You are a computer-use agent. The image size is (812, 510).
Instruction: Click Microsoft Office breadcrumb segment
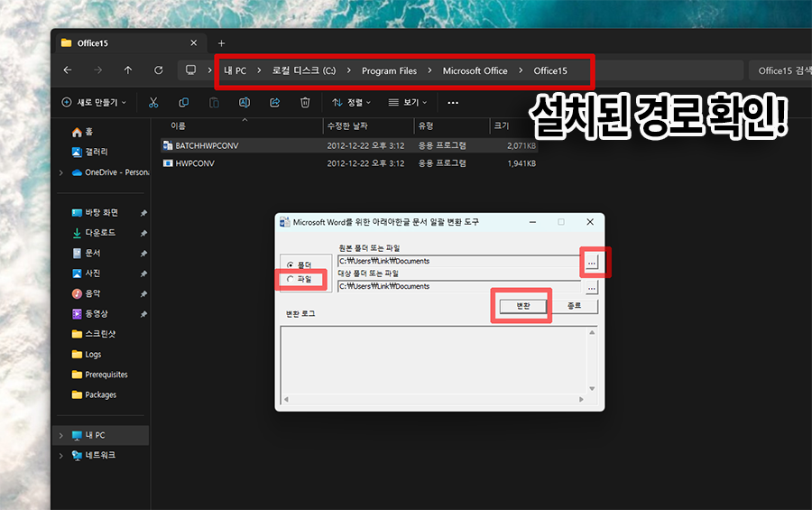[475, 70]
